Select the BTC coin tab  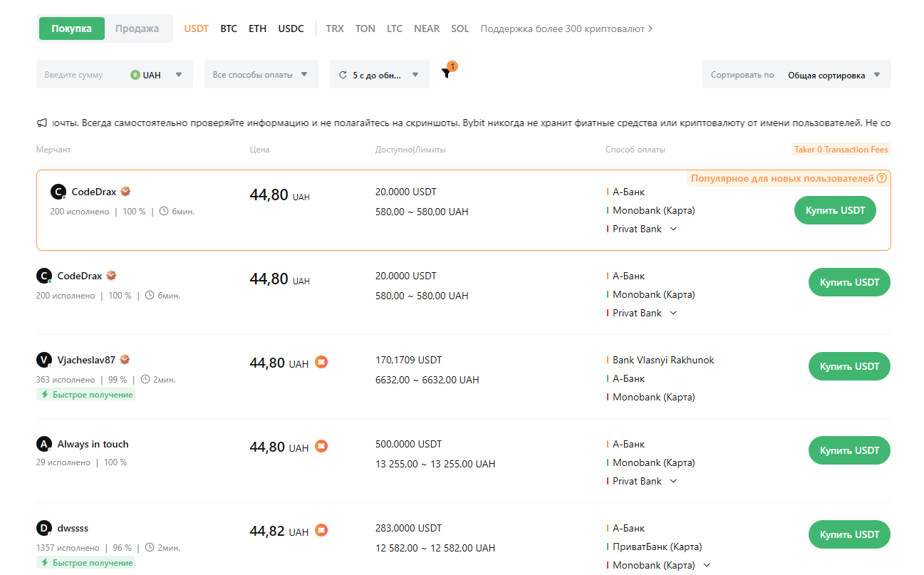click(x=229, y=29)
